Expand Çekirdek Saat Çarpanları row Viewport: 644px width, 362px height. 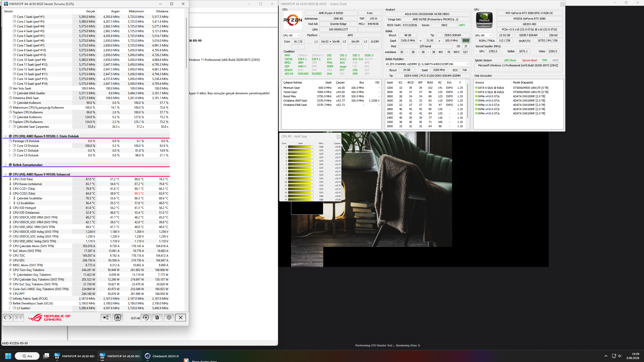click(x=10, y=127)
